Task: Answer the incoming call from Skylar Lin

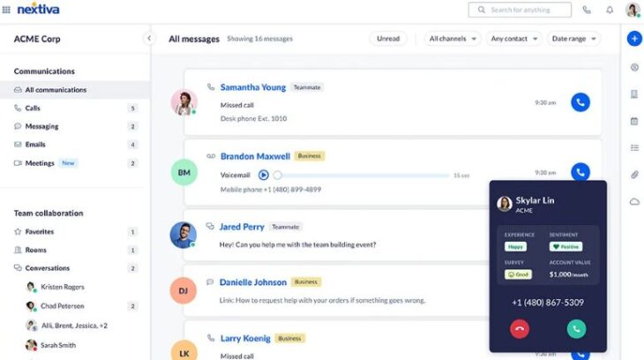Action: coord(576,329)
